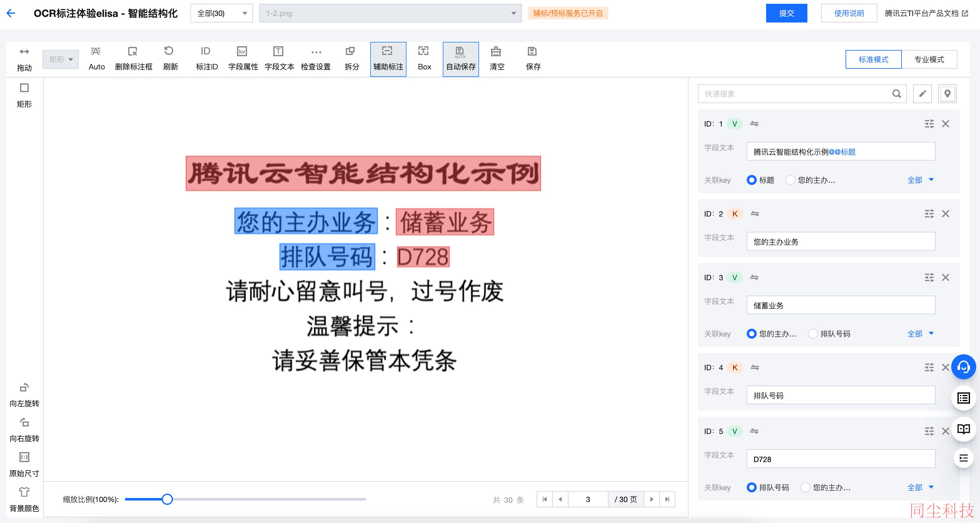Open 检查设置 options

[316, 59]
